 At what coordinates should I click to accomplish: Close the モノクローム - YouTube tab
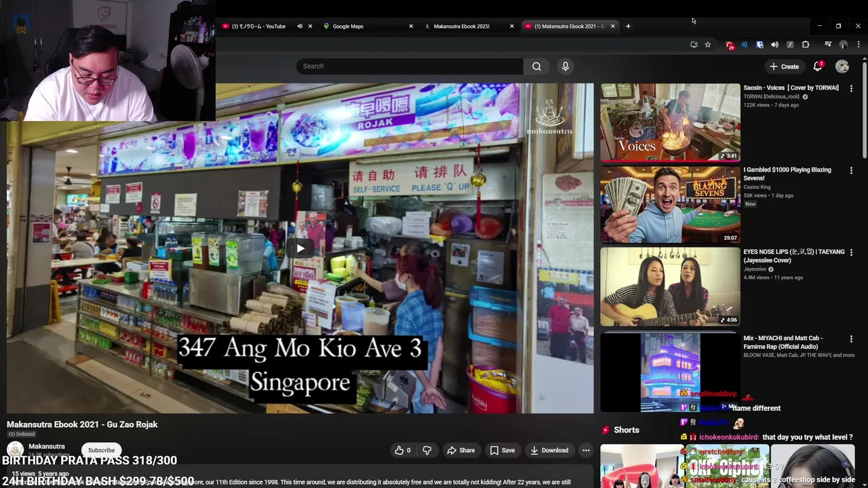(x=310, y=26)
